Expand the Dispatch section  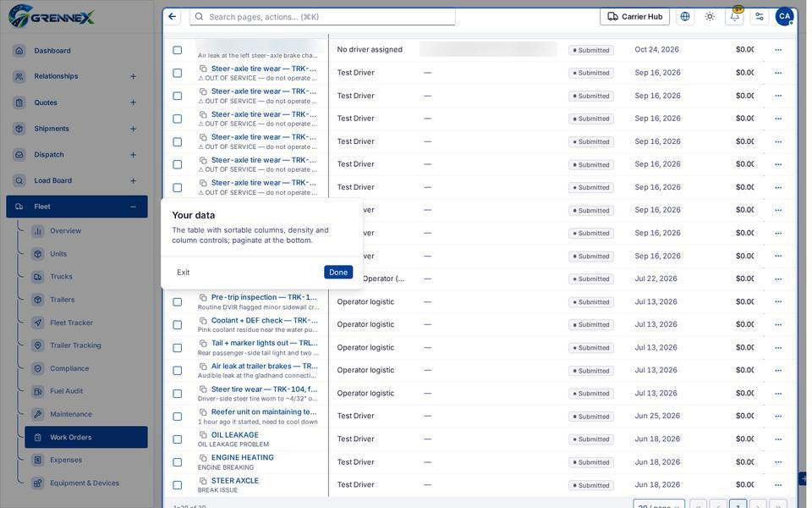(133, 154)
